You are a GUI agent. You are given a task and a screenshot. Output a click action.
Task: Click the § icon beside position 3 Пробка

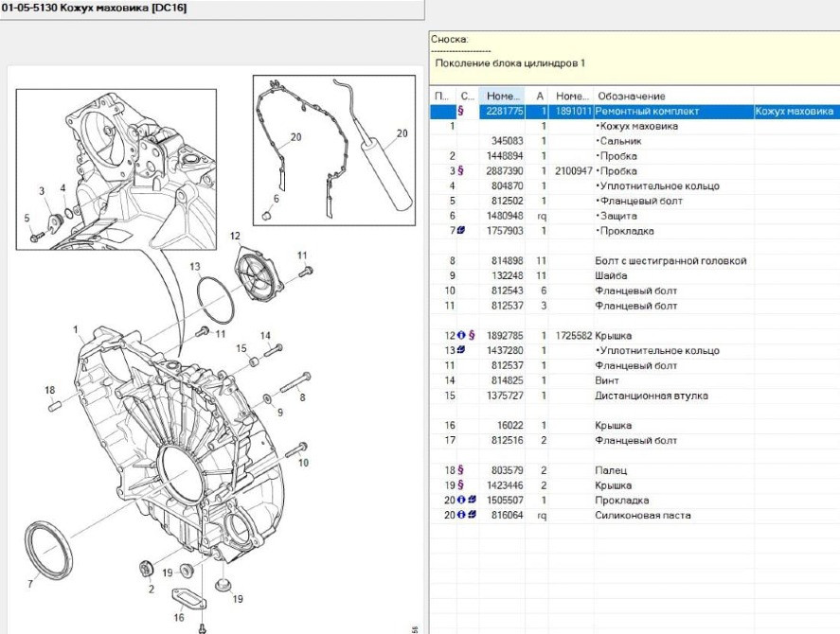[x=461, y=171]
